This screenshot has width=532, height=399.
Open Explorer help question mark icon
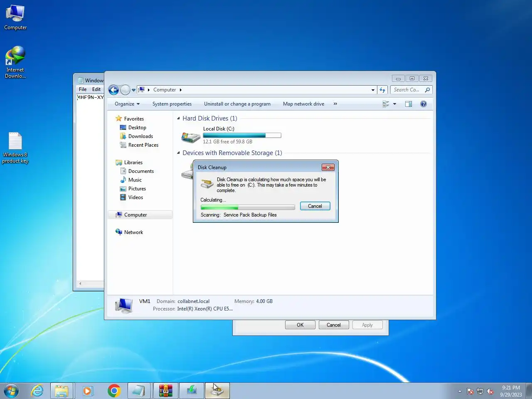point(424,104)
